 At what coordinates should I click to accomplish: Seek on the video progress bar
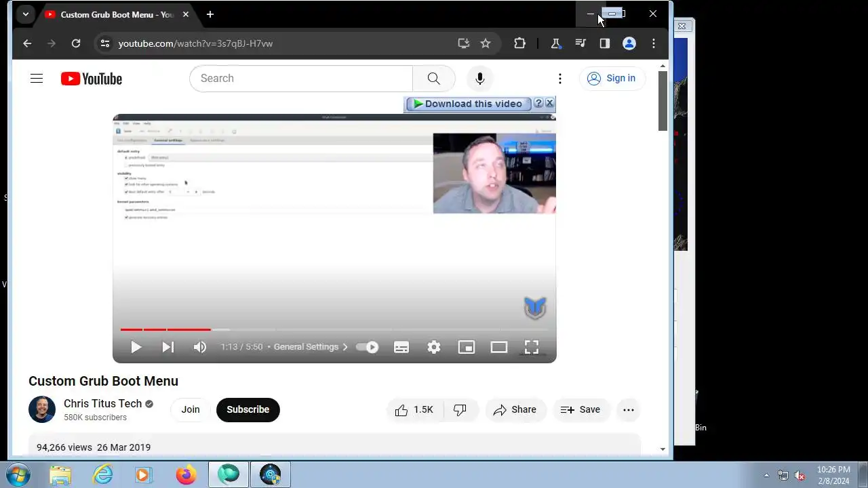tap(334, 329)
